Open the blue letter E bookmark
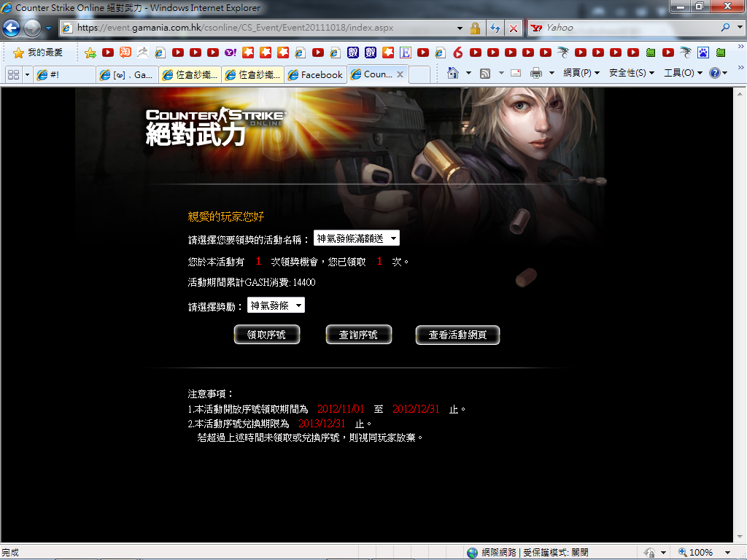 point(406,52)
